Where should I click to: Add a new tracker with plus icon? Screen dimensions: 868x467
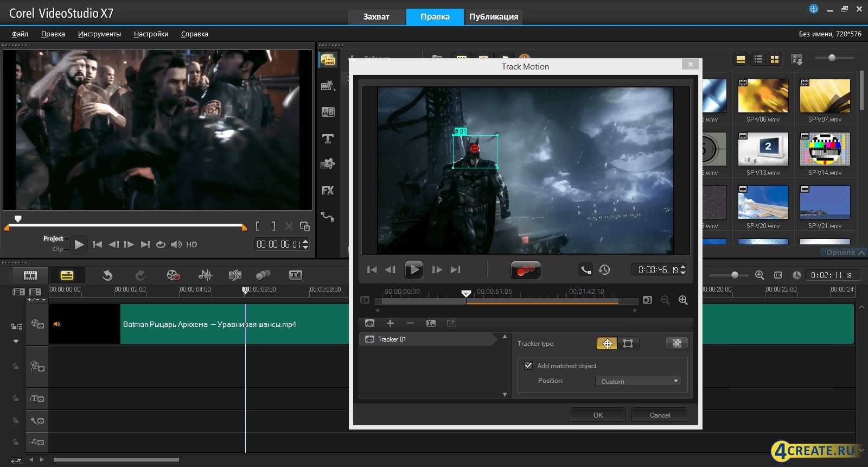(390, 323)
